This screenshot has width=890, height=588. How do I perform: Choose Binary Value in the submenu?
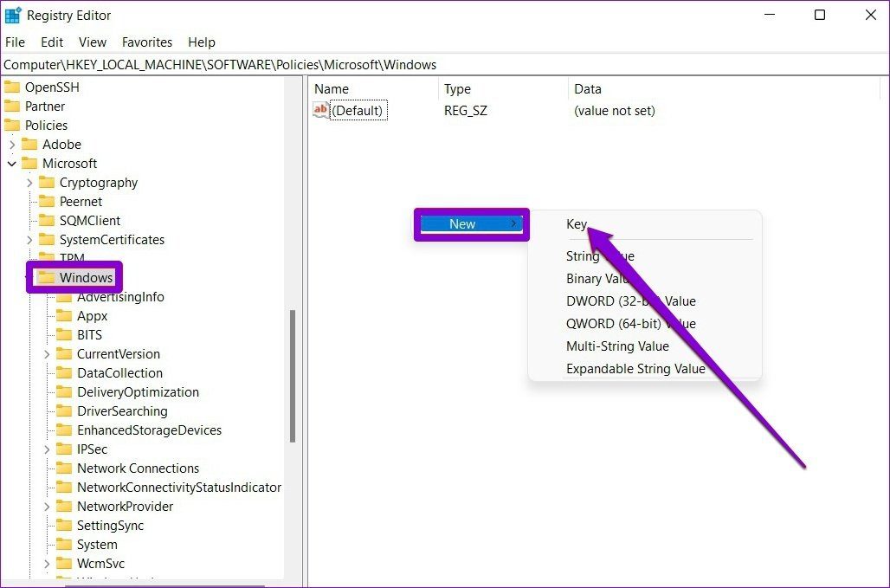tap(598, 279)
